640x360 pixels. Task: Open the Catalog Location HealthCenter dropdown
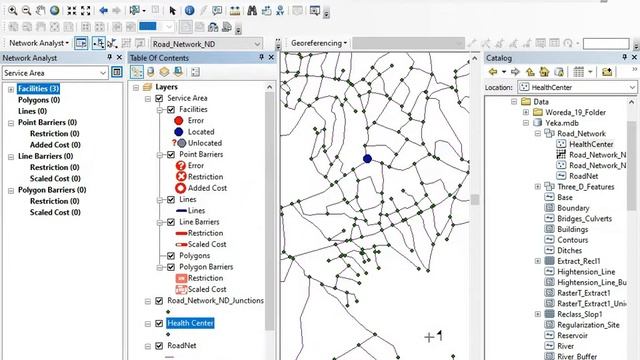tap(632, 87)
